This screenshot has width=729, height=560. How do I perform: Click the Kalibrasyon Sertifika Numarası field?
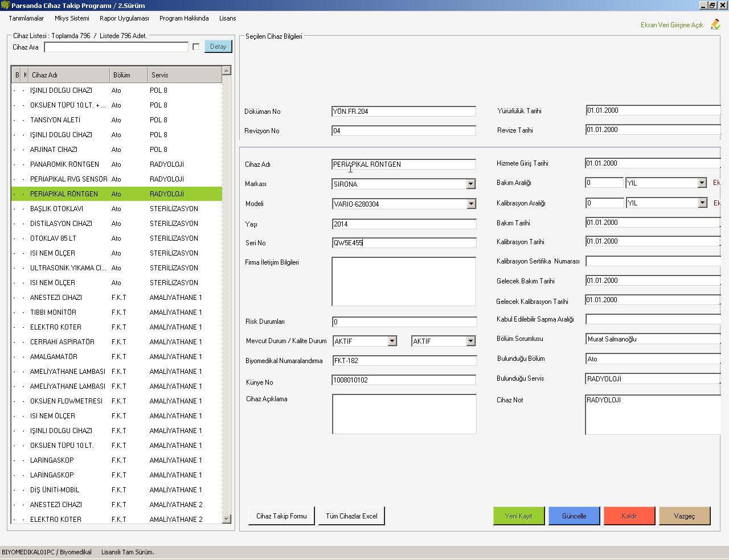point(653,261)
